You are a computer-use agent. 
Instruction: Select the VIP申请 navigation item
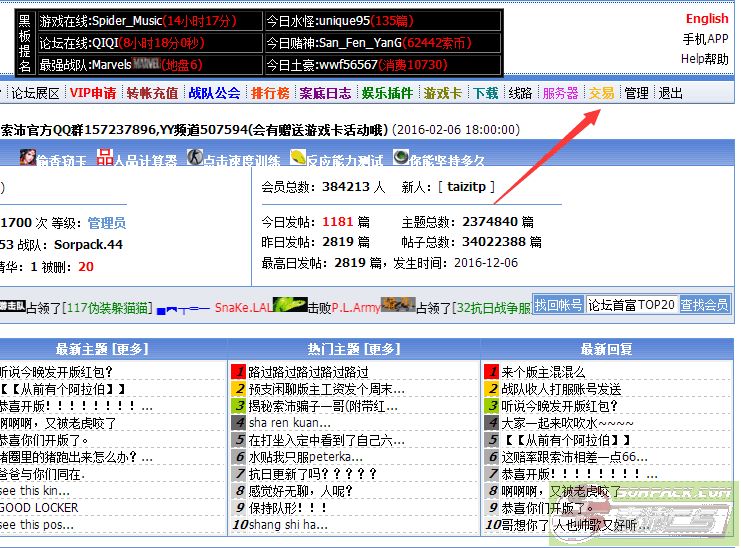click(92, 93)
